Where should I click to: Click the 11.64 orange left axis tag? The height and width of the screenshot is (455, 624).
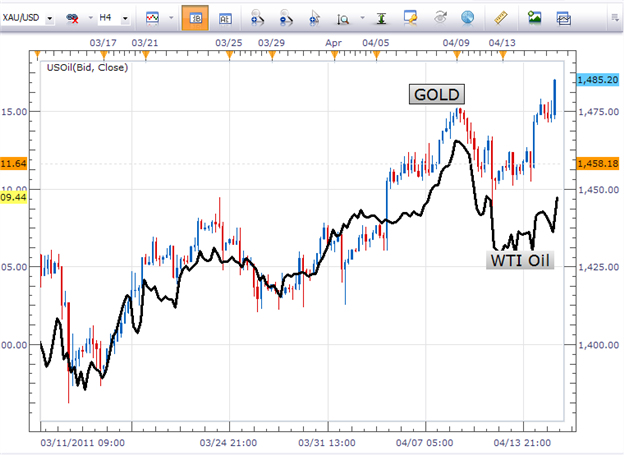pyautogui.click(x=14, y=164)
